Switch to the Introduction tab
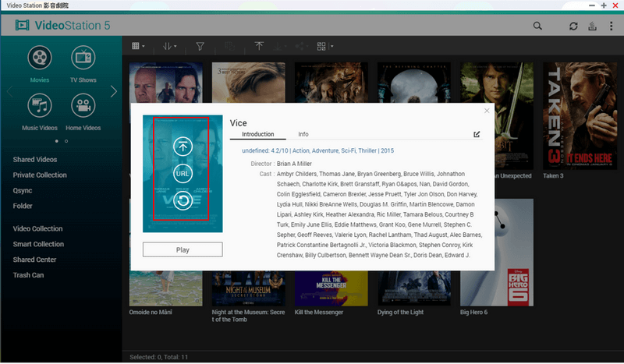The height and width of the screenshot is (364, 624). coord(258,134)
